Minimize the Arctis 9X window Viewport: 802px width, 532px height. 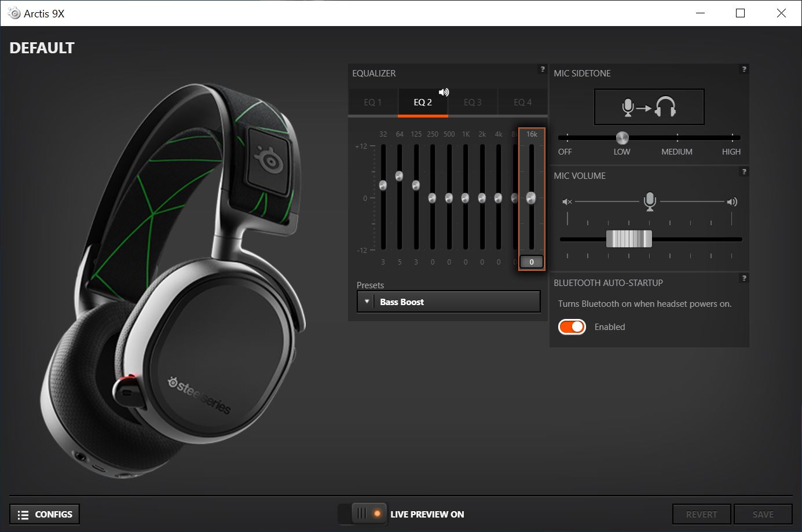point(700,13)
